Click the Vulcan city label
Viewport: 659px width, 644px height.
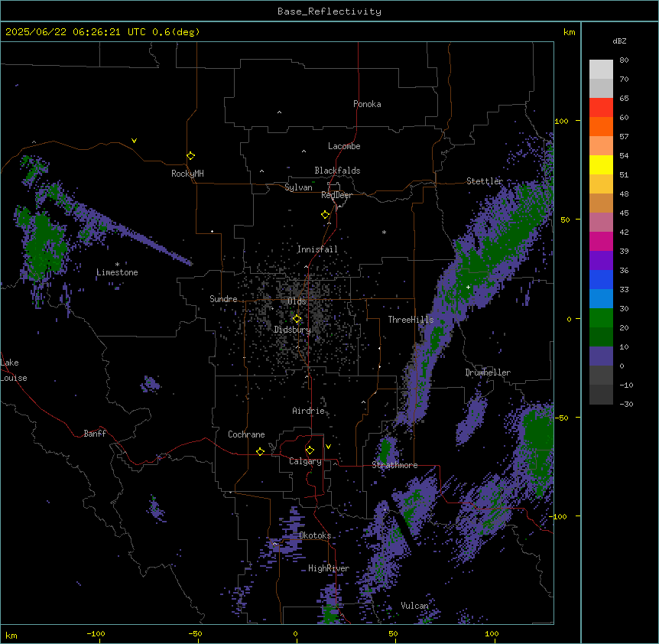coord(414,606)
